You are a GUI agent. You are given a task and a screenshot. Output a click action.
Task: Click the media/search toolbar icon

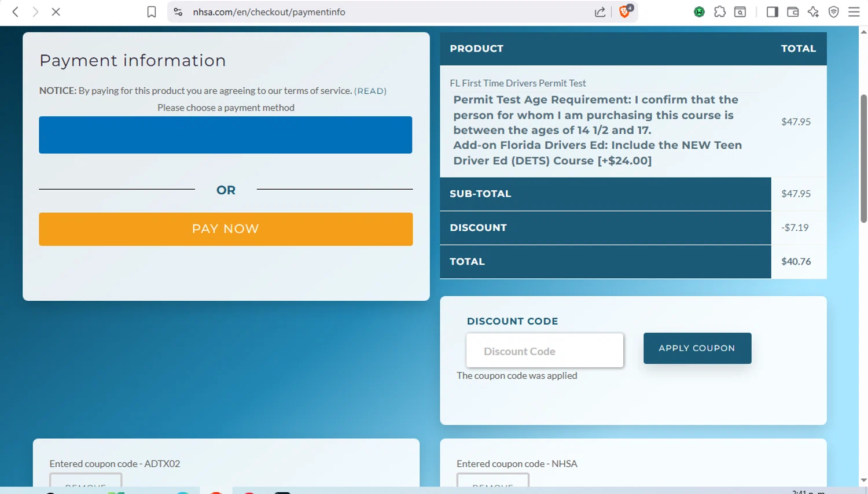coord(740,12)
